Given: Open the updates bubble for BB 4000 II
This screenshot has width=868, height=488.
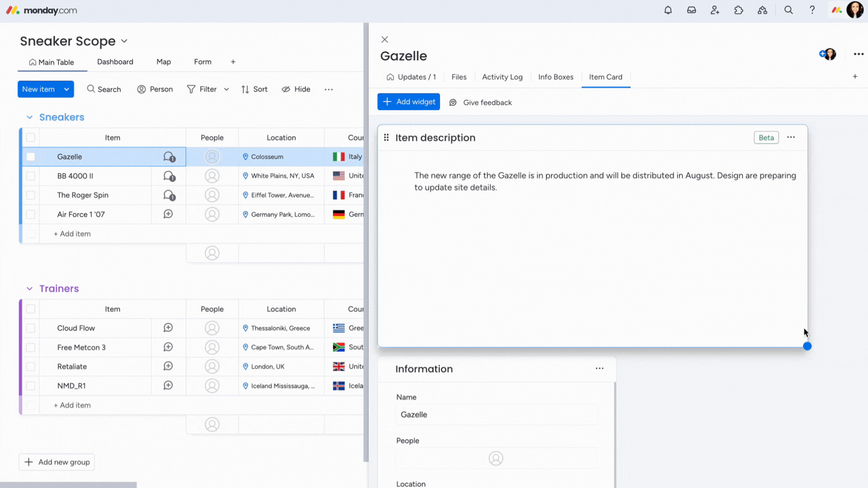Looking at the screenshot, I should [x=169, y=176].
